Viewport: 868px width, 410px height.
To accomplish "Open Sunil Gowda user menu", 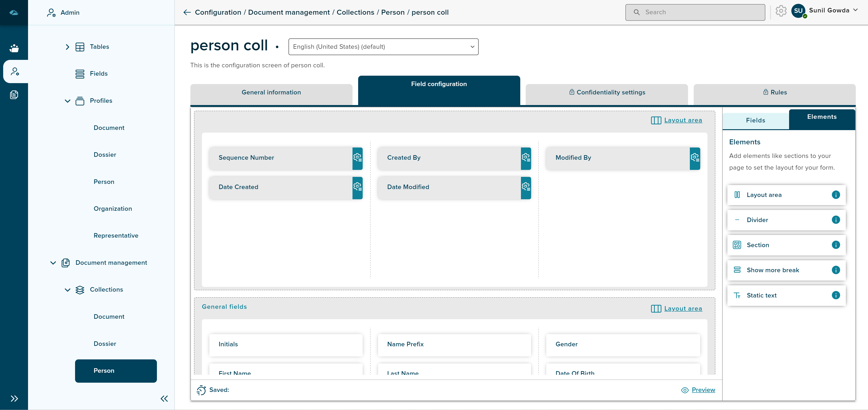I will [829, 11].
